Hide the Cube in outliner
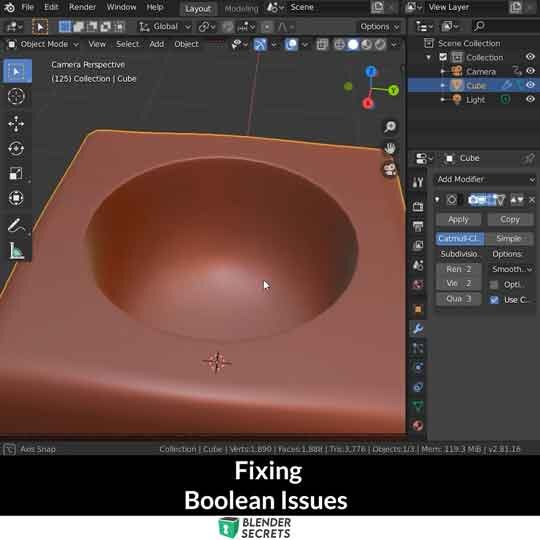 click(x=530, y=85)
